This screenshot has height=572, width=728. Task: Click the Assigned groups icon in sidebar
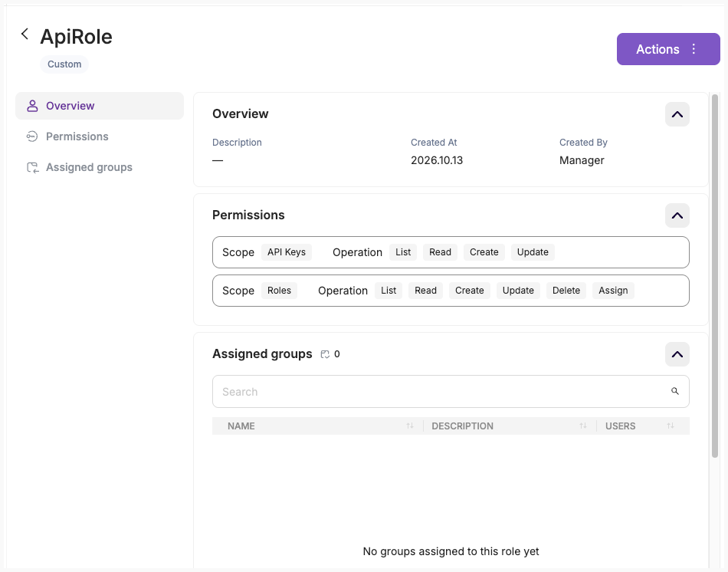pyautogui.click(x=32, y=167)
